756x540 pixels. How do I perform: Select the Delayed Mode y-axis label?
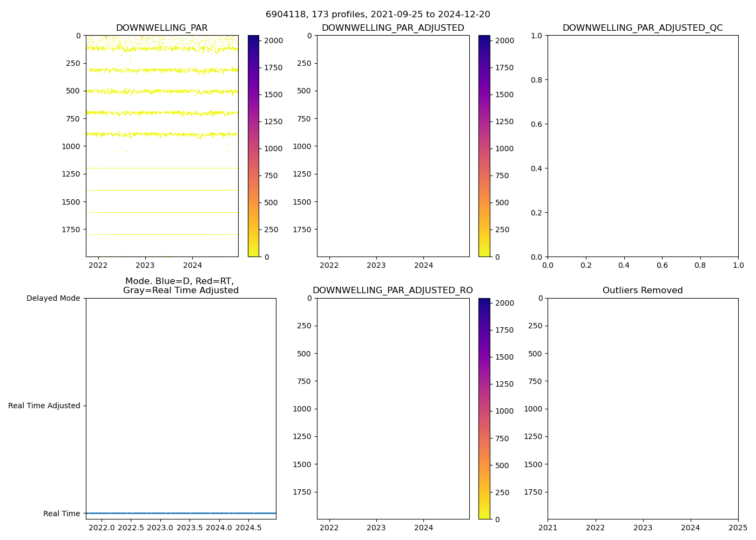(x=53, y=298)
